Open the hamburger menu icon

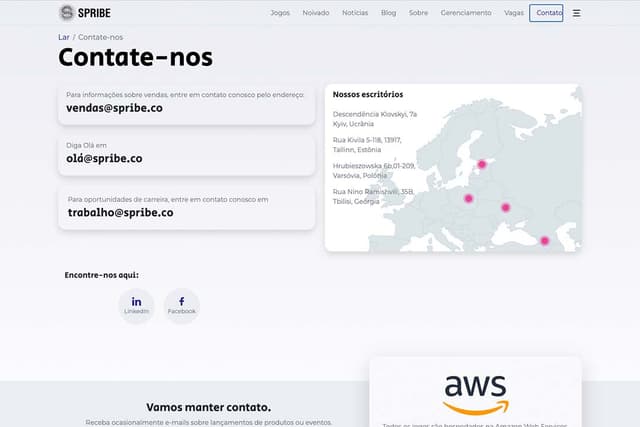(576, 13)
